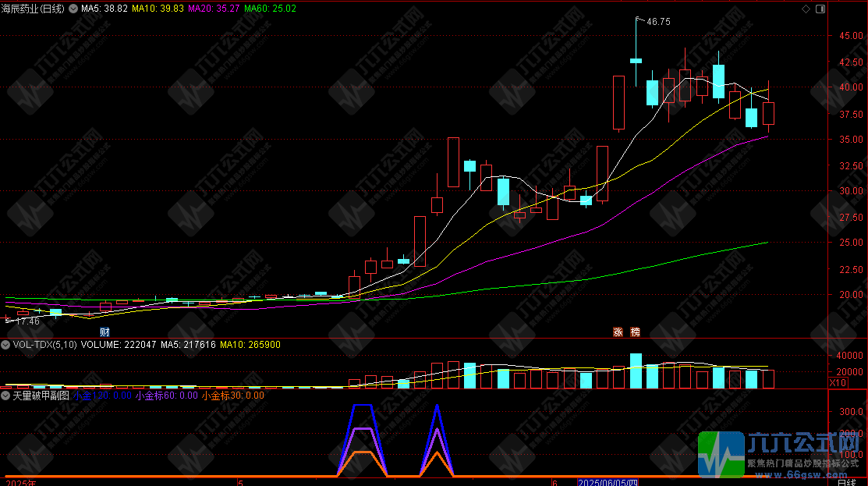Expand the main chart indicator dropdown arrow

[75, 9]
